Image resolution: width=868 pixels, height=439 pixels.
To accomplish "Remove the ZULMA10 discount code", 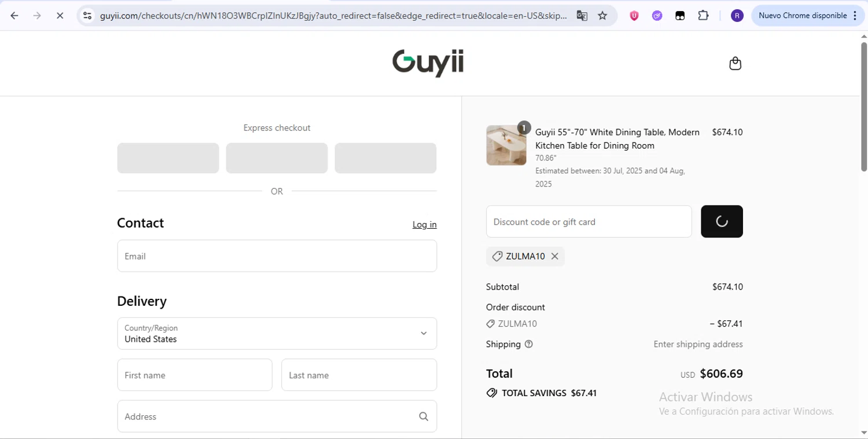I will click(554, 257).
